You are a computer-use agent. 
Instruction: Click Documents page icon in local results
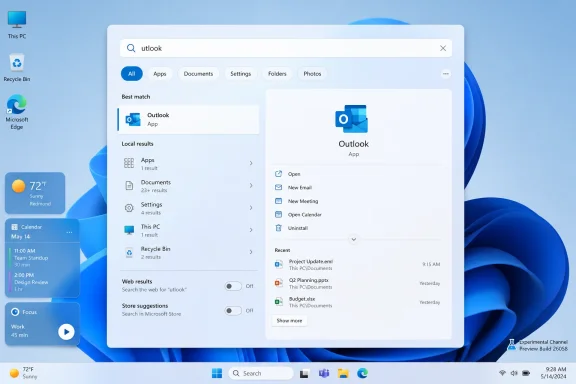click(129, 186)
